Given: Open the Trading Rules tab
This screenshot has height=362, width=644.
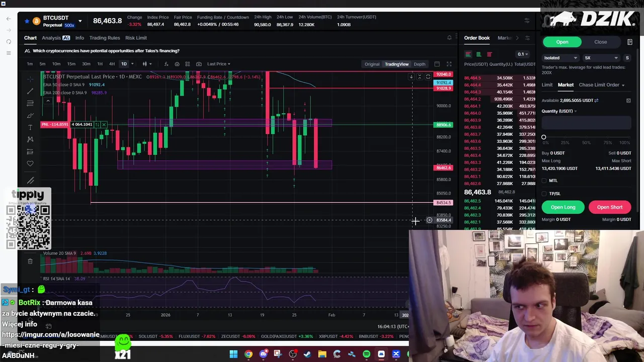Looking at the screenshot, I should tap(105, 38).
